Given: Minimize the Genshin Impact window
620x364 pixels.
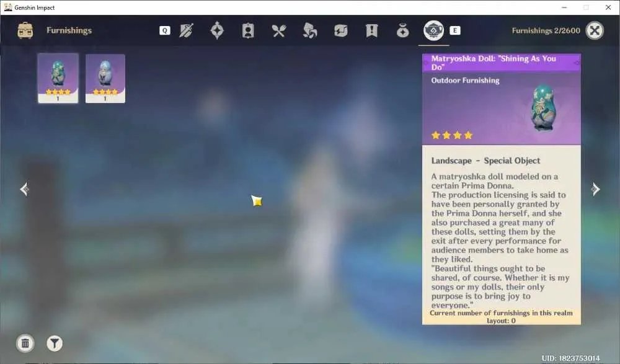Looking at the screenshot, I should 564,7.
